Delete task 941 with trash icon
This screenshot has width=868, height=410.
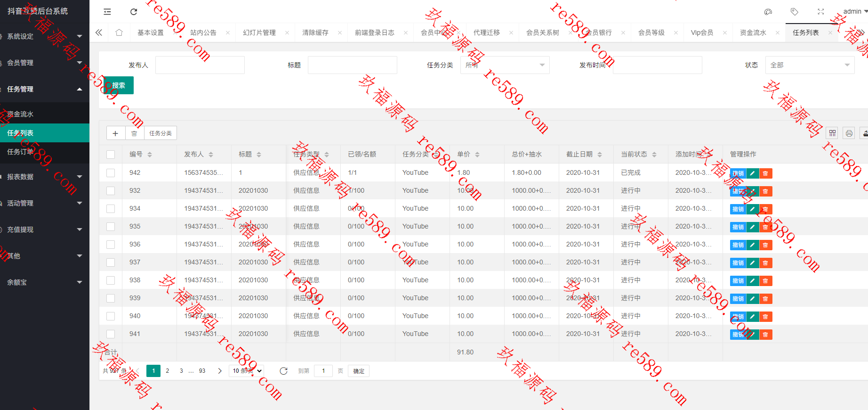pos(766,335)
